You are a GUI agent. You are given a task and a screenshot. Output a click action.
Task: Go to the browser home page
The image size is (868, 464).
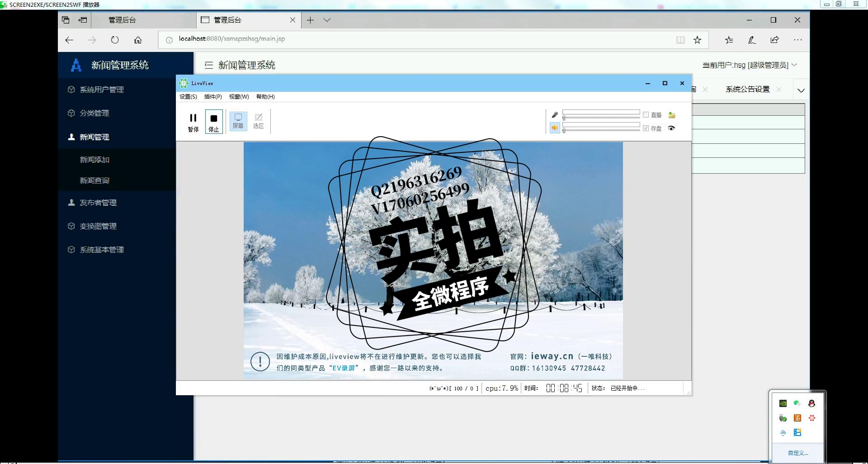(x=138, y=40)
